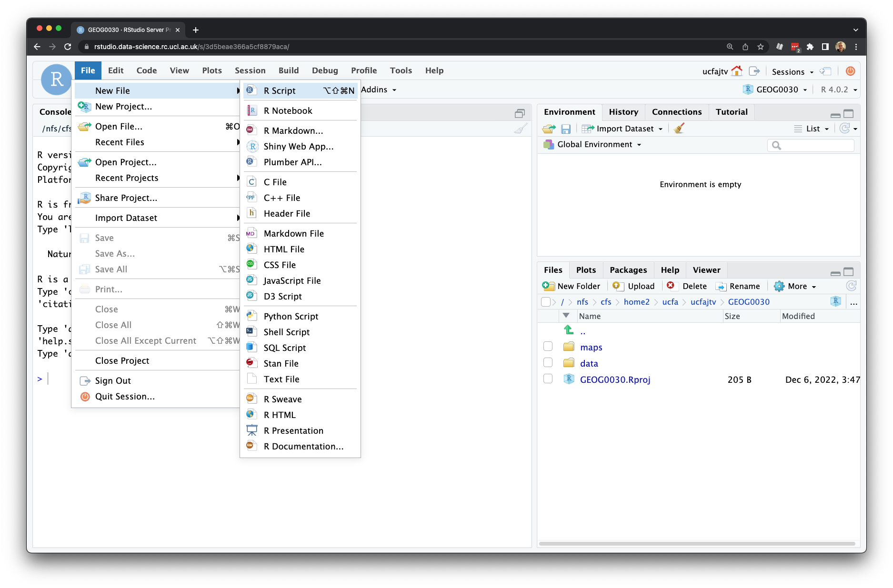The width and height of the screenshot is (893, 588).
Task: Select Text File in the New File submenu
Action: point(300,379)
